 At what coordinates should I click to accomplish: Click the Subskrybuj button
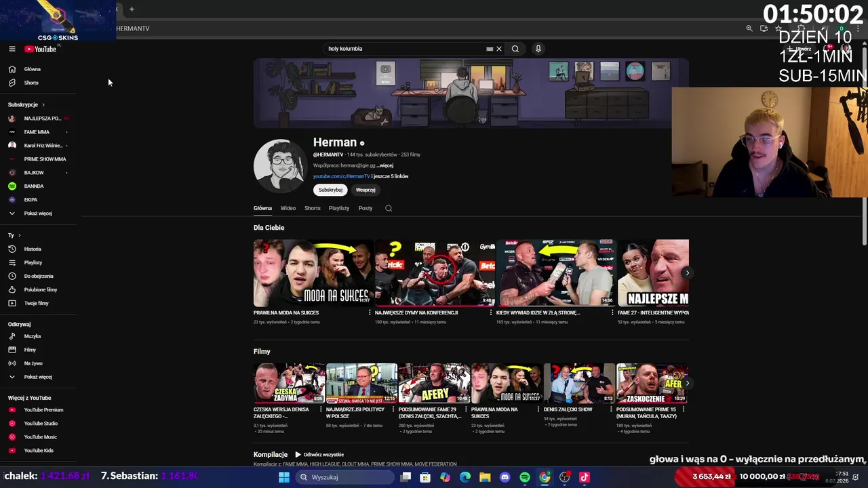click(x=330, y=190)
